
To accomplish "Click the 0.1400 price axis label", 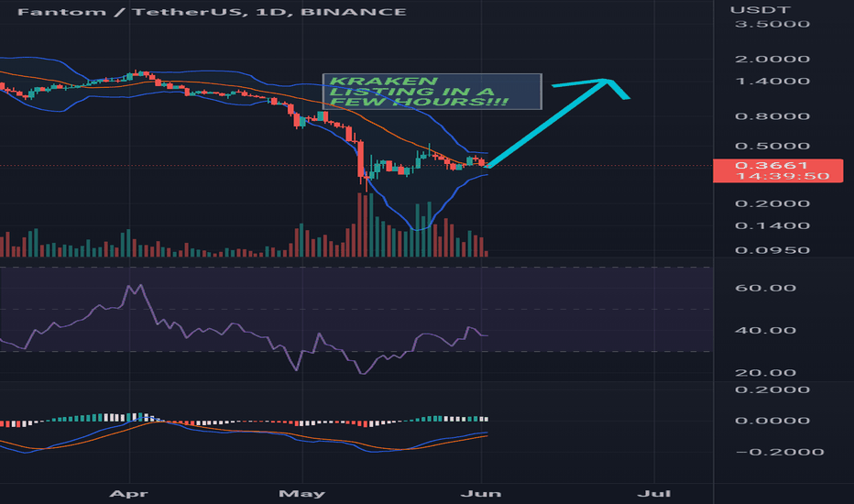I will (772, 225).
